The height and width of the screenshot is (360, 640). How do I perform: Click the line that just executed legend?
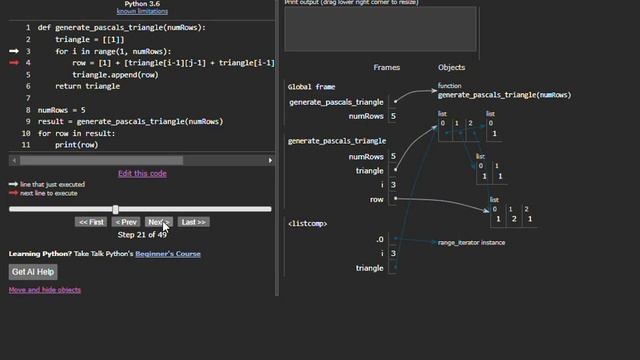(52, 184)
